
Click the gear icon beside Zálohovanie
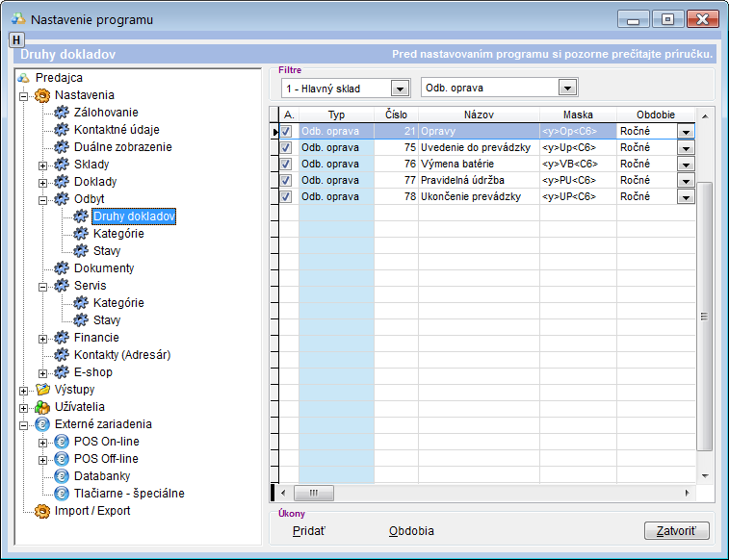[63, 113]
